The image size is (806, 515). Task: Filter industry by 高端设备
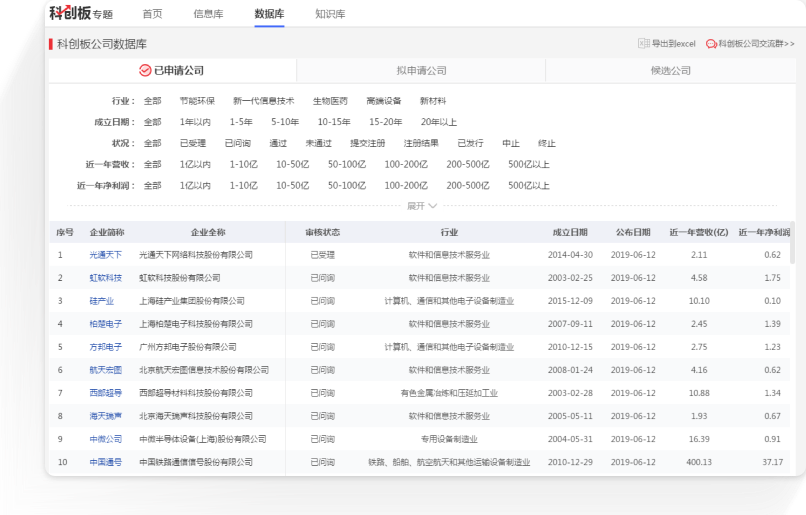pos(383,101)
